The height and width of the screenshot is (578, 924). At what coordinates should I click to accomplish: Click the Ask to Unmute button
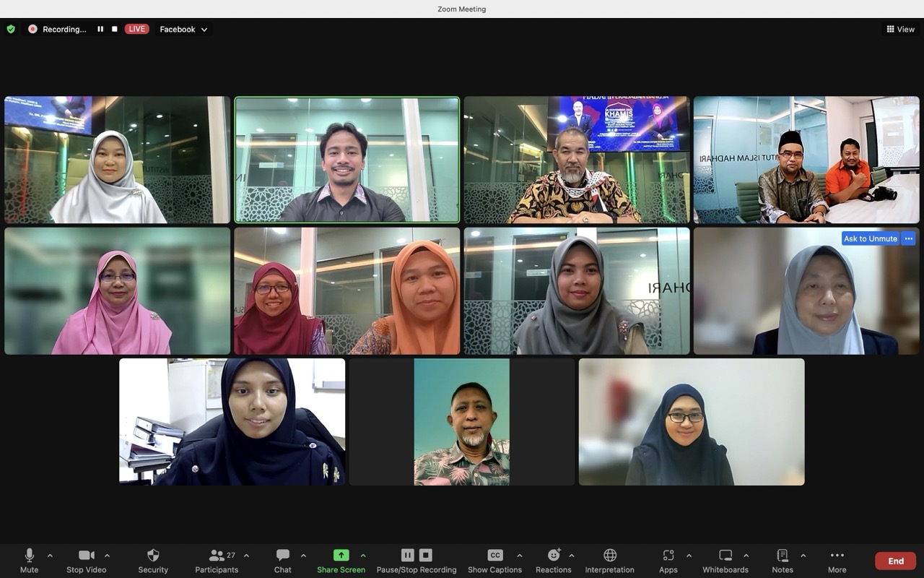coord(870,238)
